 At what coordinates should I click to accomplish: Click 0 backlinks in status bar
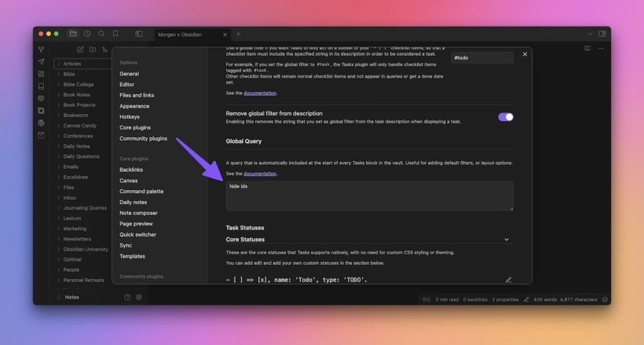click(x=475, y=299)
